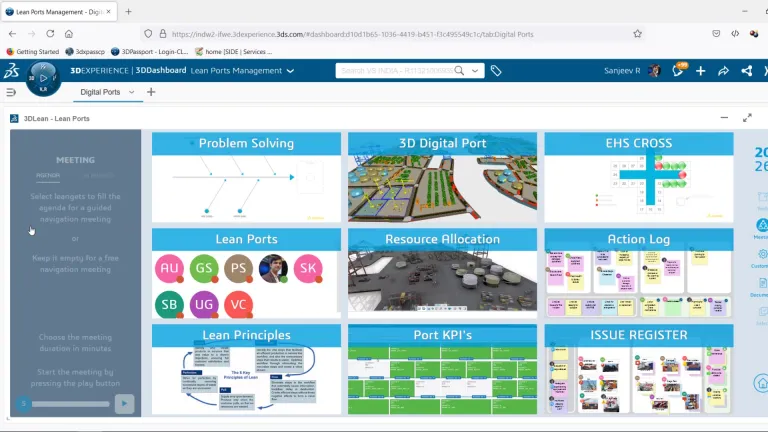
Task: Open the Getting Started bookmark
Action: (32, 51)
